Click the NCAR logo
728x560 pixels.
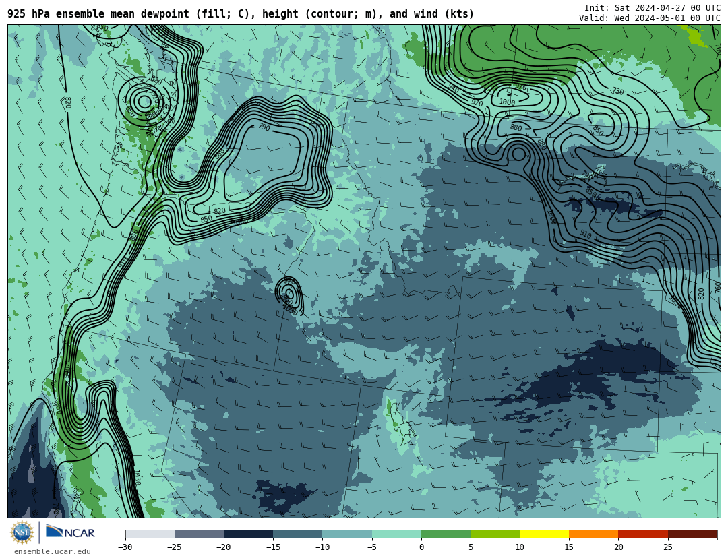point(70,532)
